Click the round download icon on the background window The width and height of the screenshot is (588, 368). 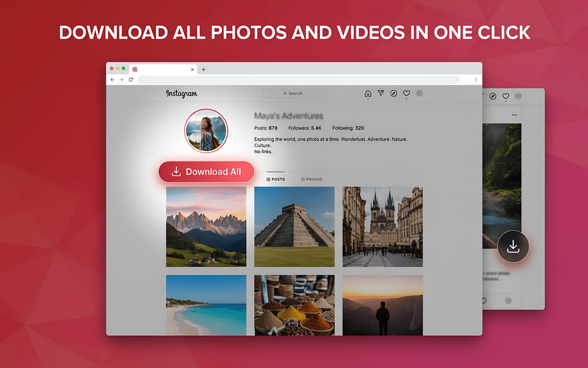(x=513, y=247)
